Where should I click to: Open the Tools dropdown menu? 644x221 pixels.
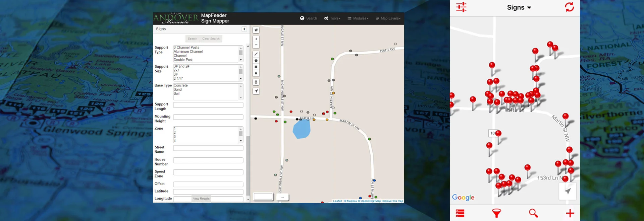coord(332,18)
